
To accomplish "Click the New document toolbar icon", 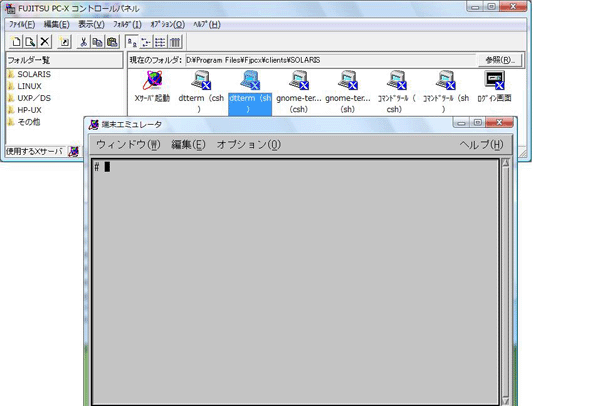I will (17, 42).
